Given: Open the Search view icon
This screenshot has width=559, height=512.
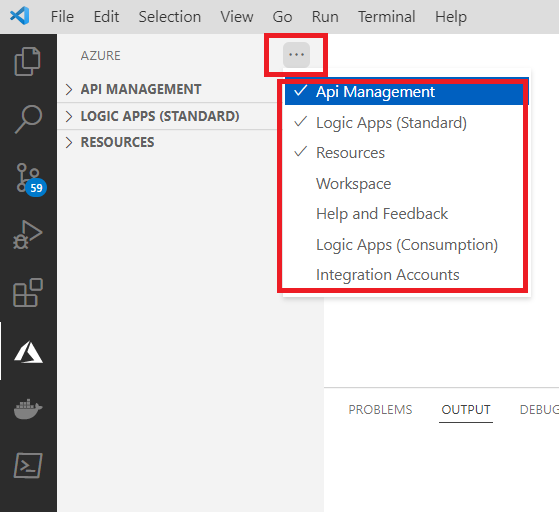Looking at the screenshot, I should [x=28, y=119].
